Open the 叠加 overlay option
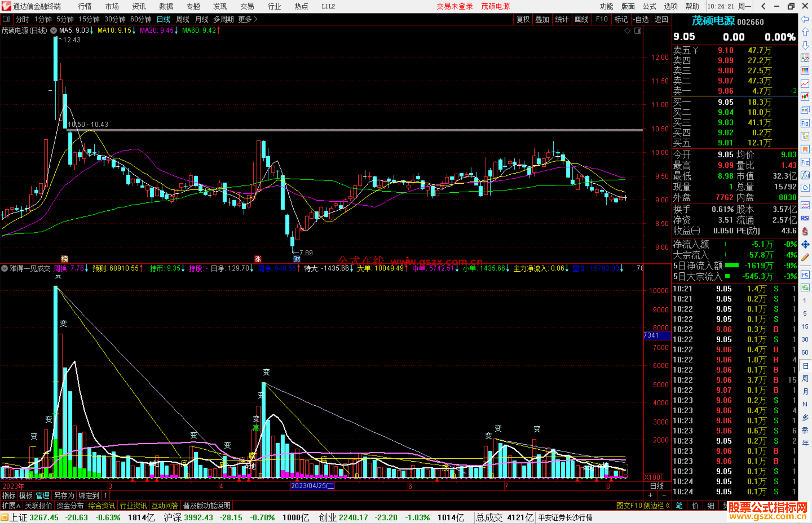 (x=542, y=19)
